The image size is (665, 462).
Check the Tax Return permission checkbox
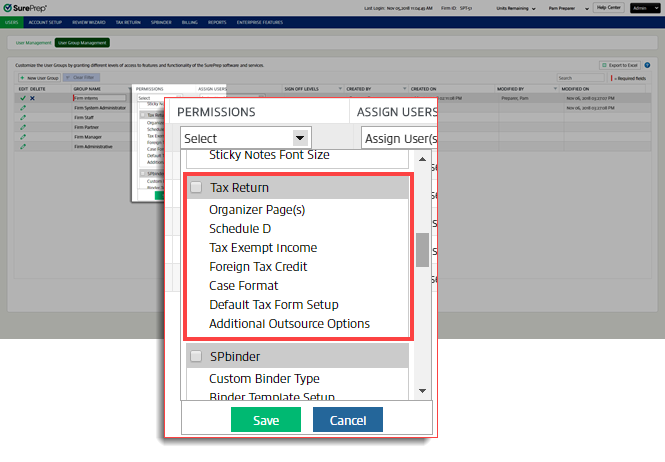(196, 187)
